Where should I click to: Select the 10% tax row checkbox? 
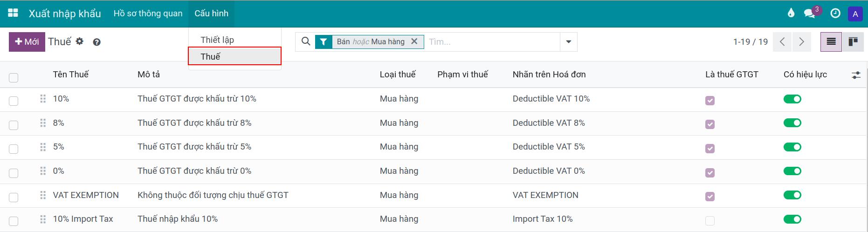pyautogui.click(x=14, y=101)
